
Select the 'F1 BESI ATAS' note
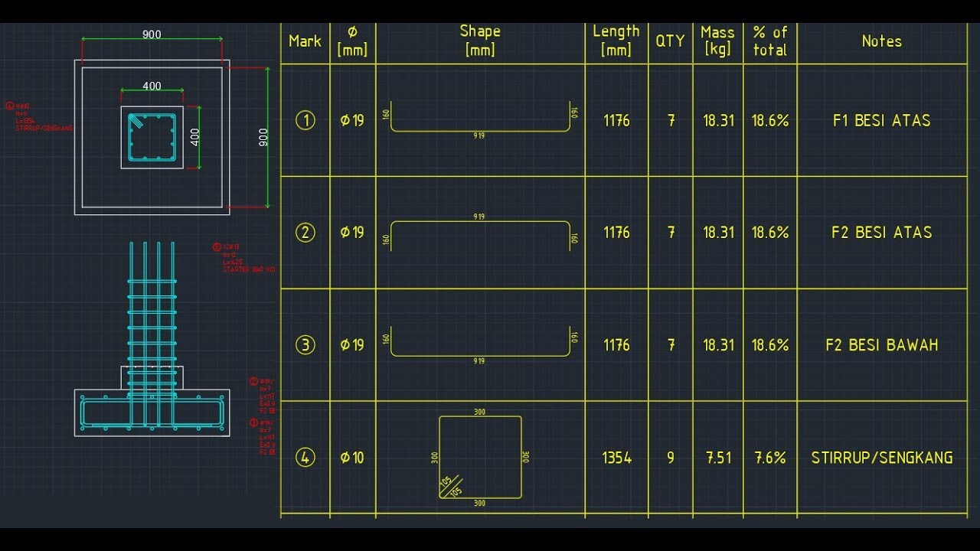click(881, 120)
